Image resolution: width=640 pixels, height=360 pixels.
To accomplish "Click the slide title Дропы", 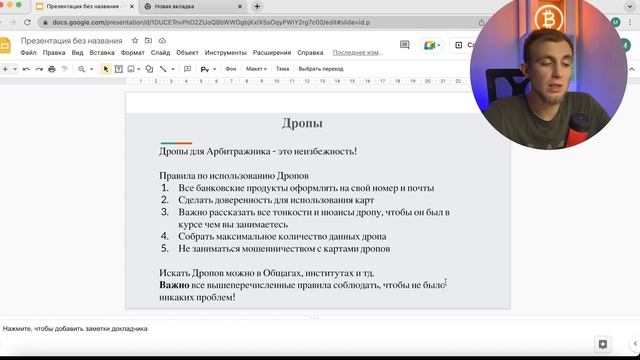I will click(x=302, y=123).
